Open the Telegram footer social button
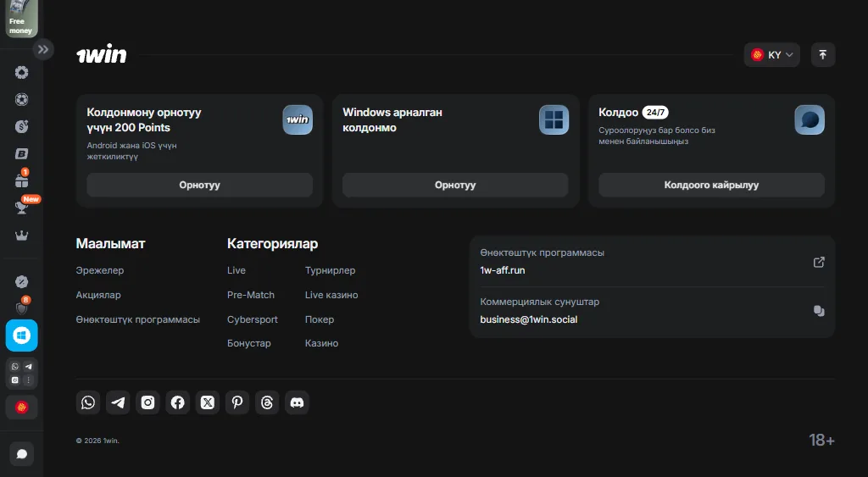Image resolution: width=868 pixels, height=477 pixels. 118,402
